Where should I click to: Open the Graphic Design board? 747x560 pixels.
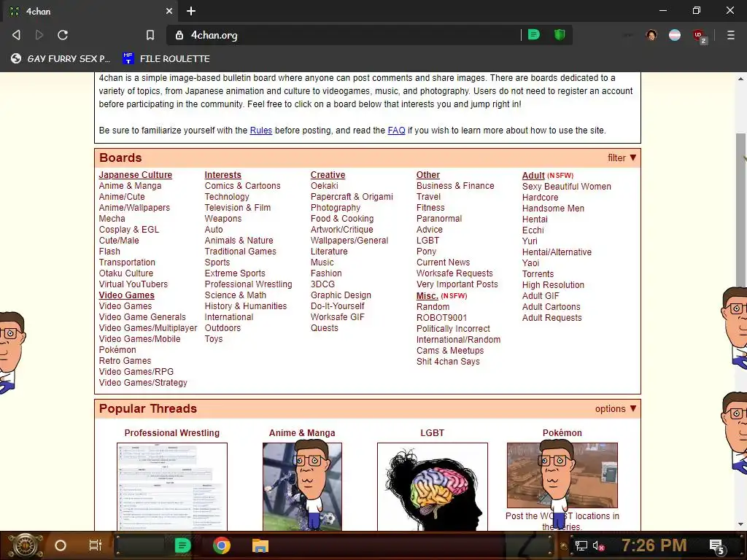(x=341, y=295)
